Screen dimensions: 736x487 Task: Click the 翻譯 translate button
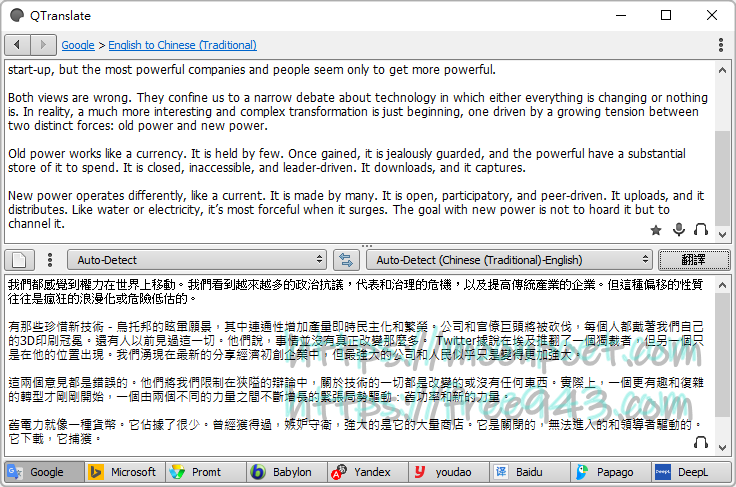[x=694, y=260]
